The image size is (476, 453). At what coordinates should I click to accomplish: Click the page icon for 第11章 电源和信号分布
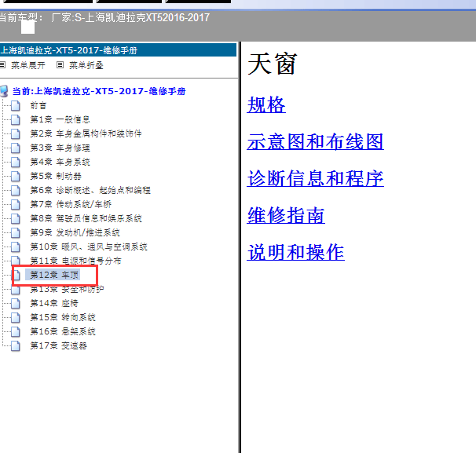16,261
